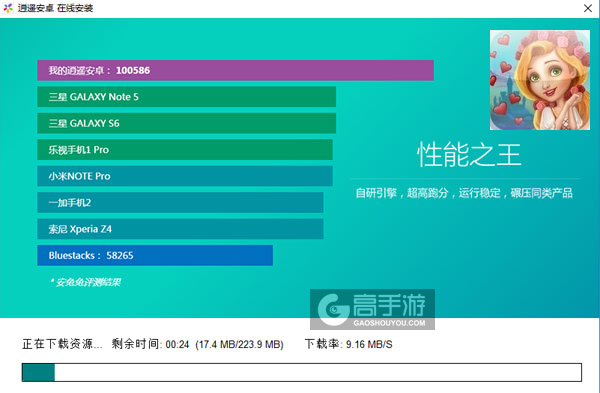600x393 pixels.
Task: Select the 三星 GALAXY S6 bar
Action: [186, 123]
